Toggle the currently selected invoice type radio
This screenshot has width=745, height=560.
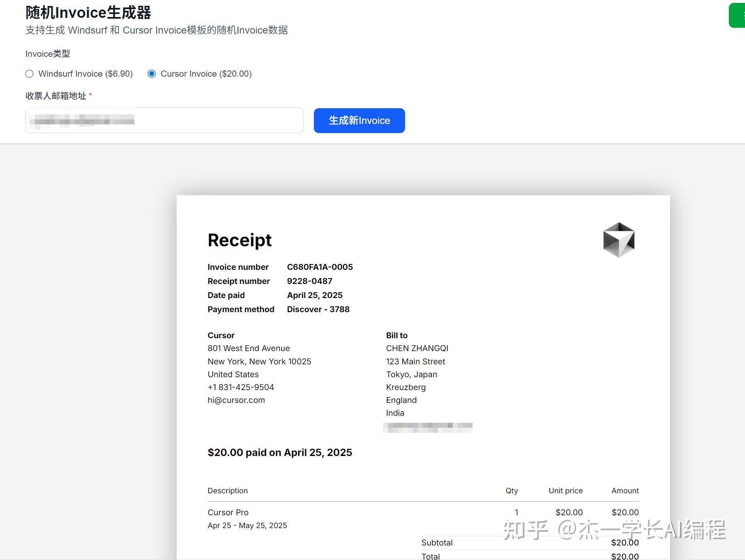point(152,73)
